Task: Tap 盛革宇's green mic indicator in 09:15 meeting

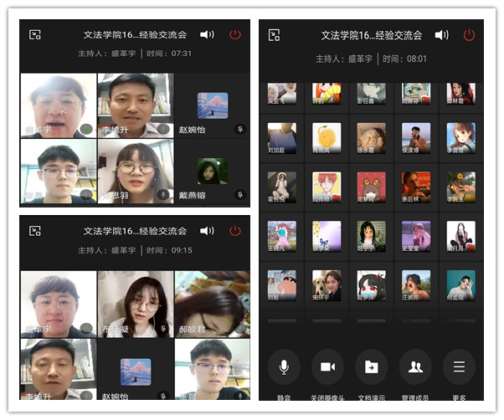Action: click(86, 329)
